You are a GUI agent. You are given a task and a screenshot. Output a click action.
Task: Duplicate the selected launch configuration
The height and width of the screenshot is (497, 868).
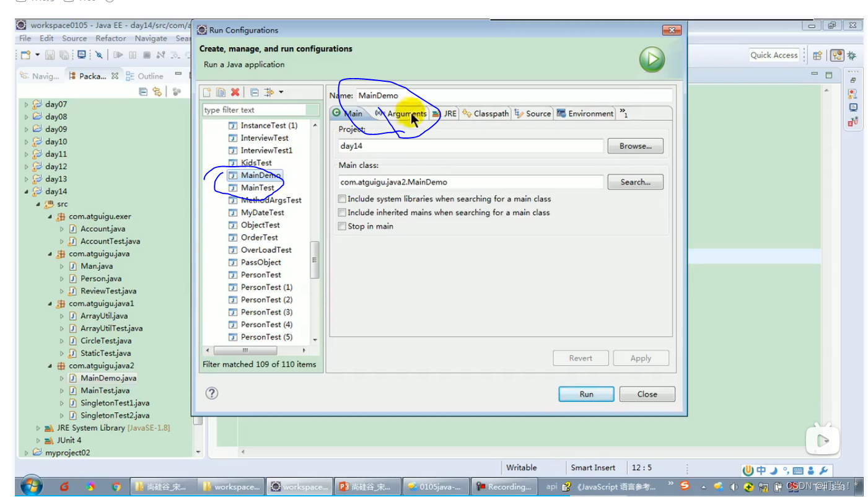(x=221, y=92)
